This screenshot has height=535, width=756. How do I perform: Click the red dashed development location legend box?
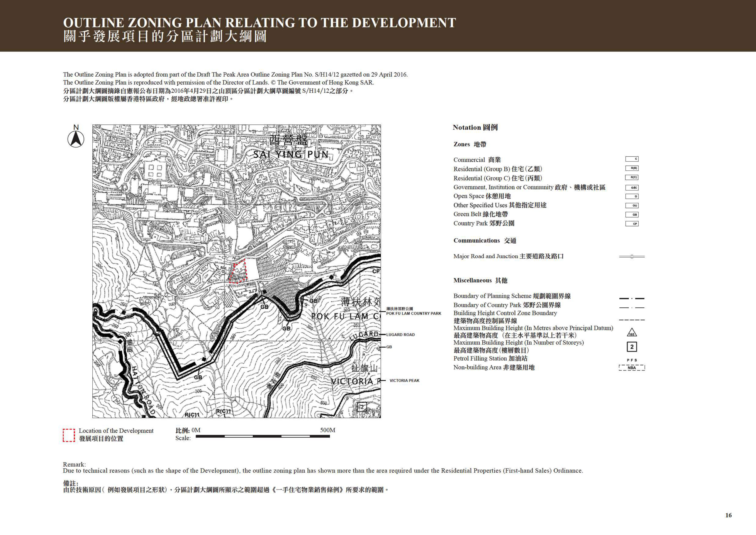coord(69,435)
